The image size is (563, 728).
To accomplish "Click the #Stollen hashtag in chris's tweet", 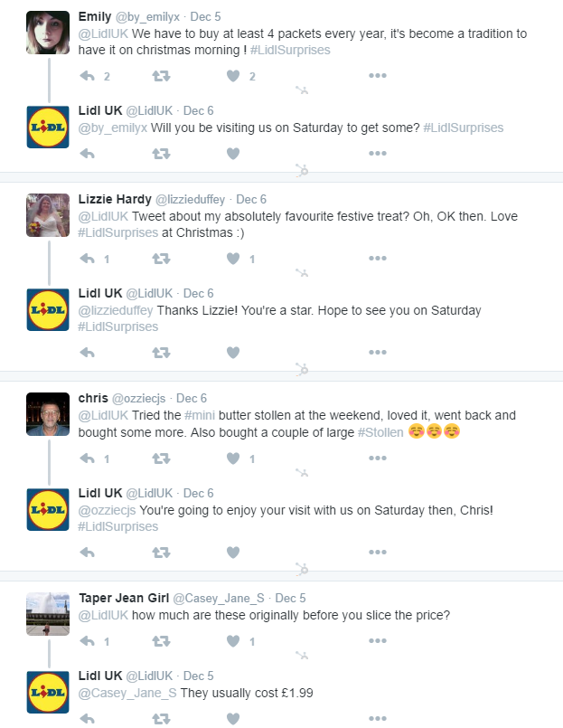I will (x=380, y=432).
